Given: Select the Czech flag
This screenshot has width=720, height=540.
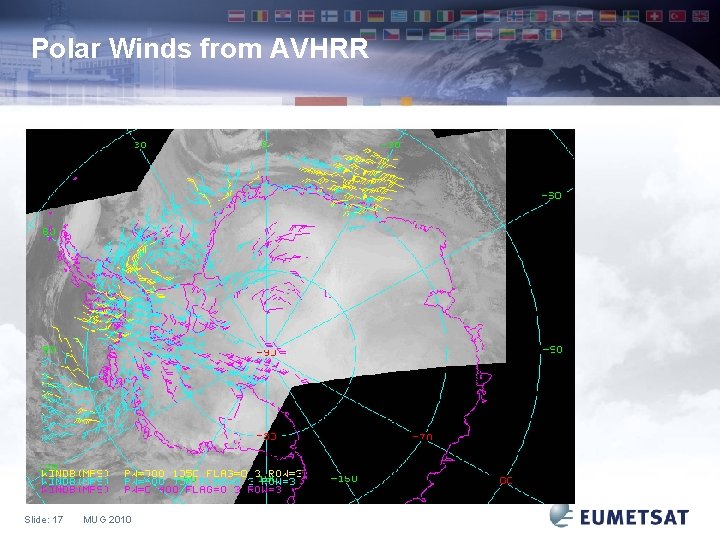Looking at the screenshot, I should [x=391, y=34].
